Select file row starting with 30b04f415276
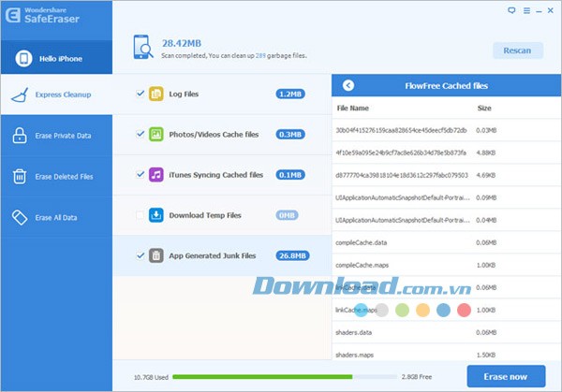 (x=446, y=130)
